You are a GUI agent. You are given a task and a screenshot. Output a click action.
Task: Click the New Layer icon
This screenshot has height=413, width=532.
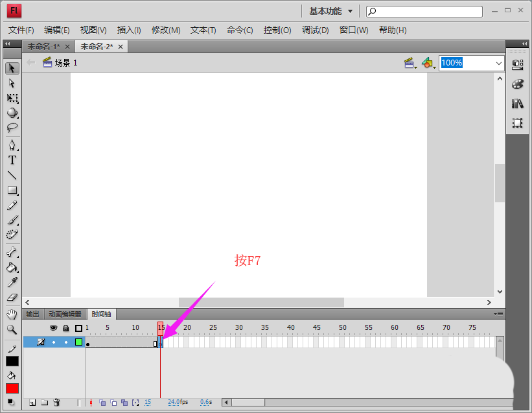(32, 403)
